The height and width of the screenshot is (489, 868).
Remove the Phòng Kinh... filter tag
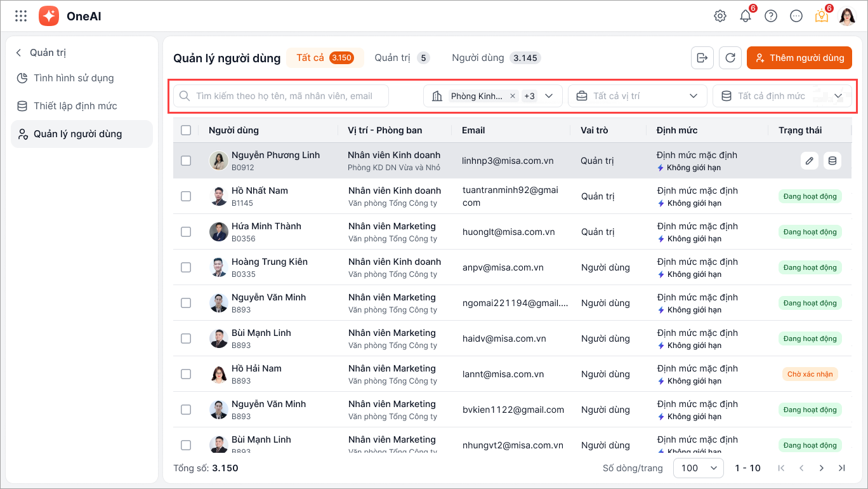tap(513, 97)
